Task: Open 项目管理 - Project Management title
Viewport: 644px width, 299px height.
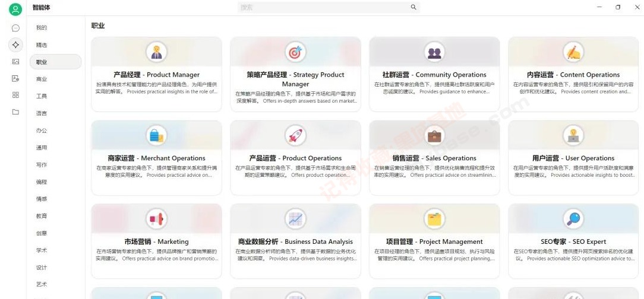Action: [x=434, y=241]
